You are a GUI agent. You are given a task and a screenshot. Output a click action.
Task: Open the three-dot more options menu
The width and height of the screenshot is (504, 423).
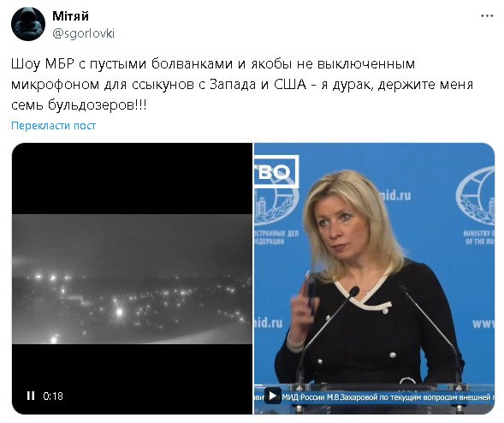click(487, 15)
